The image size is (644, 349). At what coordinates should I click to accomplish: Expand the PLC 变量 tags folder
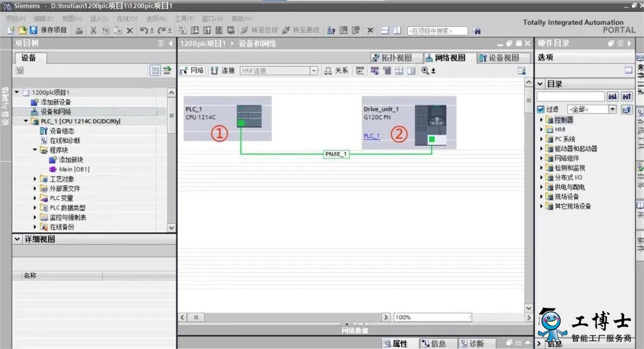pos(35,198)
